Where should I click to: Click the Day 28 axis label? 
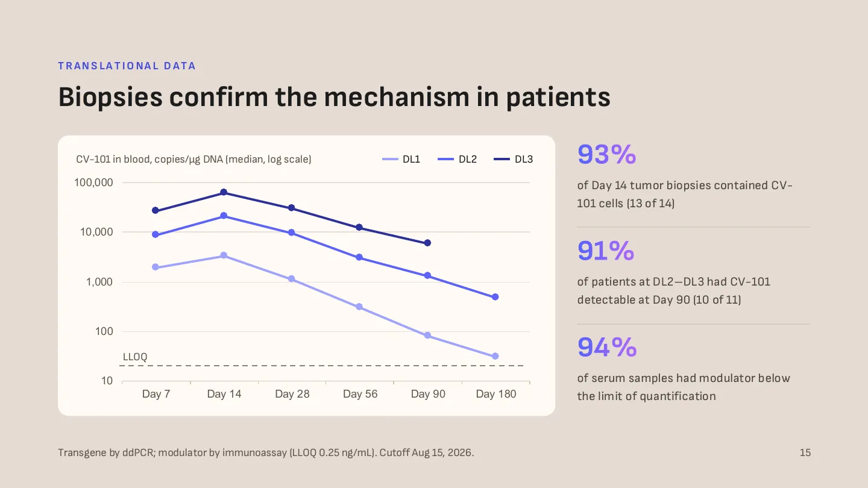[292, 394]
